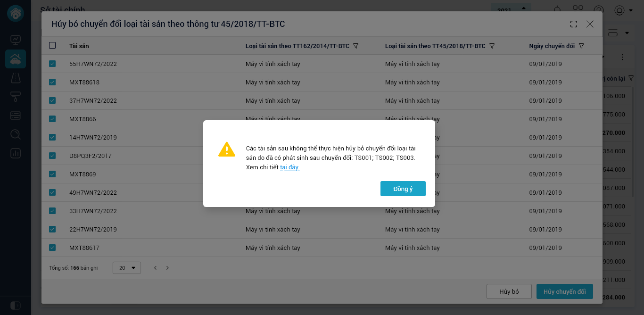Screen dimensions: 644x315
Task: Click the Hủy bỏ button
Action: (509, 291)
